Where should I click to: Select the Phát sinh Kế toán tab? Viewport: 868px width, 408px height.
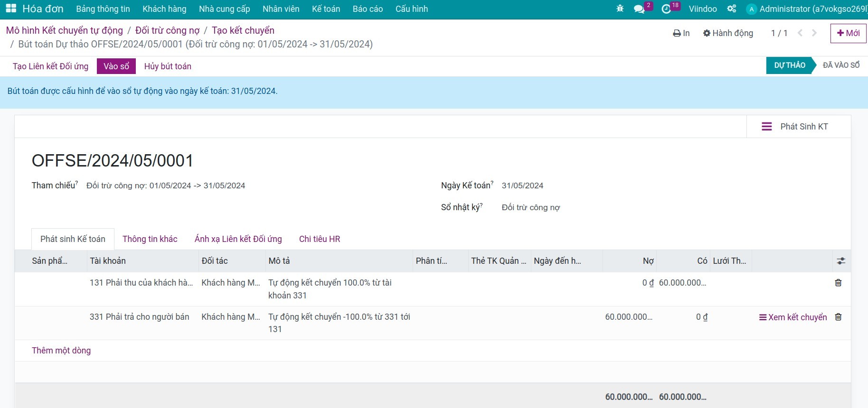[73, 239]
